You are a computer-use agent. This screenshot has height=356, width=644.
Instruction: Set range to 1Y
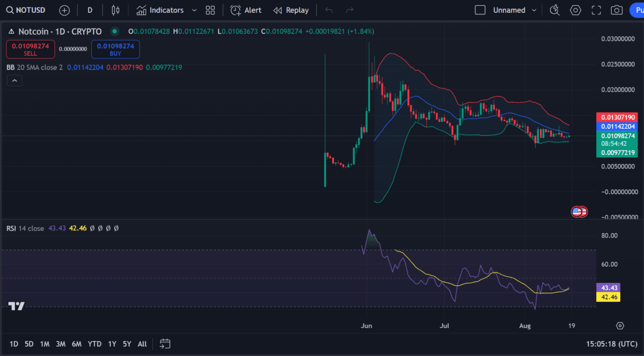tap(112, 344)
